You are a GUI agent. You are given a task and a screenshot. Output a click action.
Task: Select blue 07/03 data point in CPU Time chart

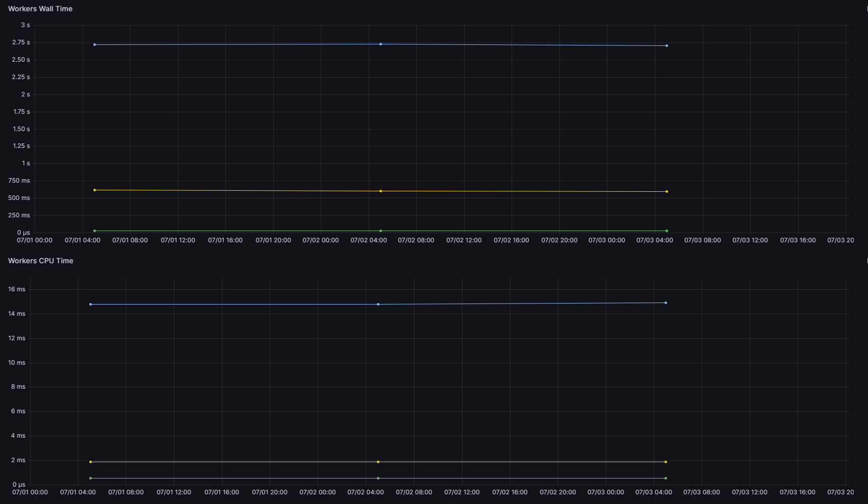click(666, 303)
